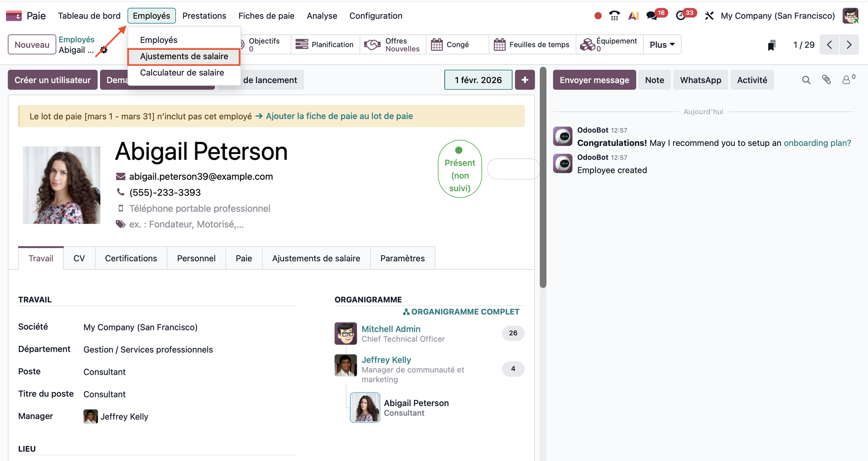Click the paperclip attachments icon
The height and width of the screenshot is (461, 868).
point(826,80)
